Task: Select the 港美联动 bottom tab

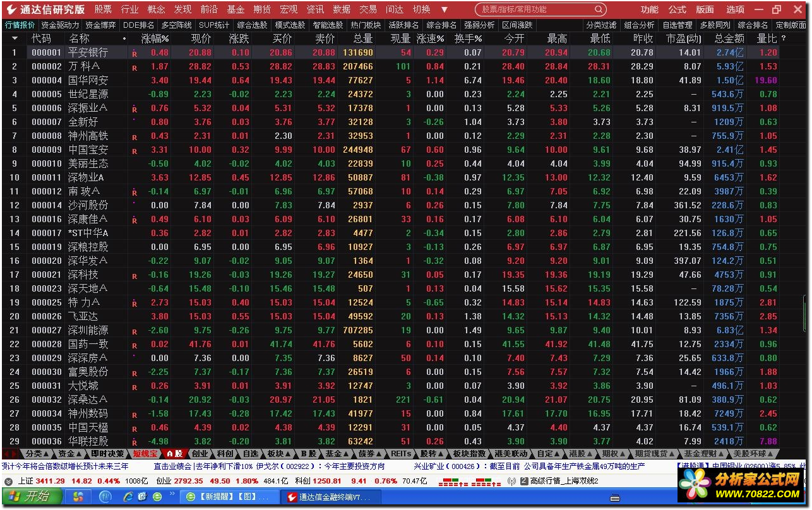Action: (511, 454)
